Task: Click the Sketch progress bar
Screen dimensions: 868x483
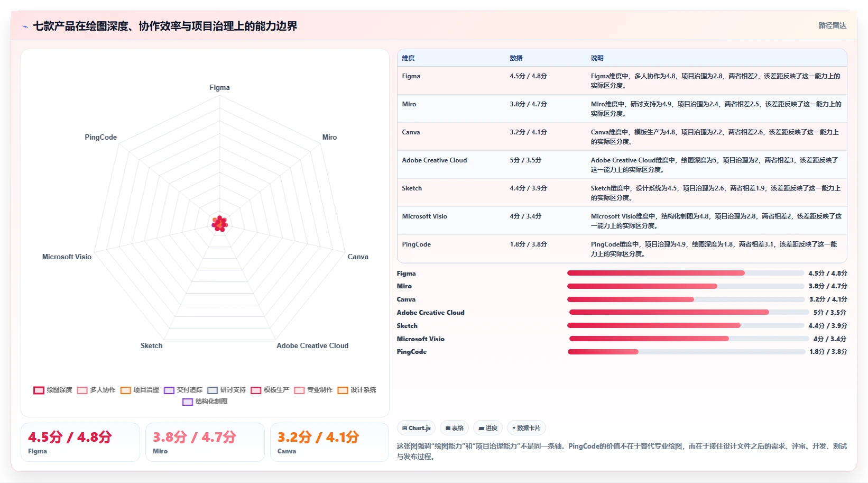Action: pyautogui.click(x=686, y=326)
